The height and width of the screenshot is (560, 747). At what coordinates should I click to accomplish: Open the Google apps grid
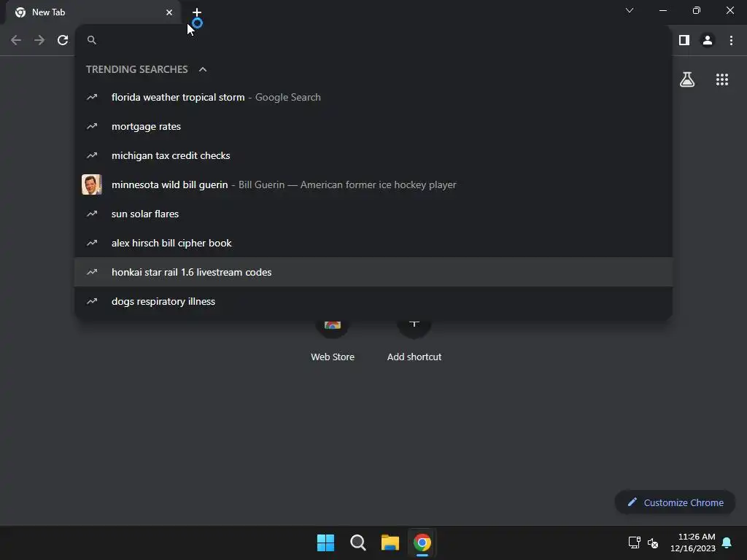coord(722,79)
